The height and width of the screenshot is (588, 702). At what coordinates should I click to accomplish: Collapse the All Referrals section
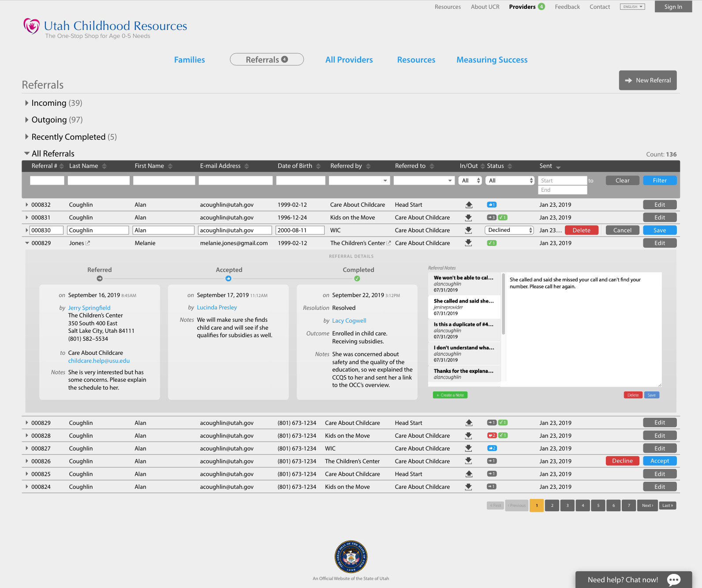(x=27, y=153)
